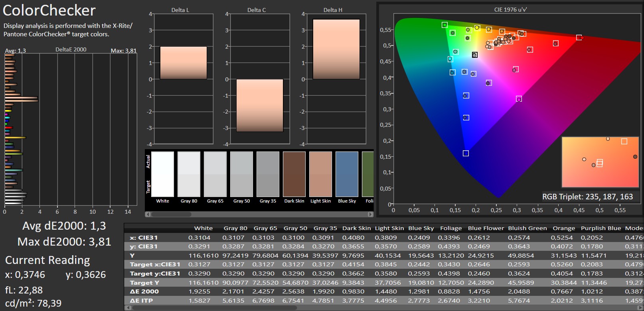Select the ΔE 2000 row label
Viewport: 644px width, 311px height.
coord(144,291)
